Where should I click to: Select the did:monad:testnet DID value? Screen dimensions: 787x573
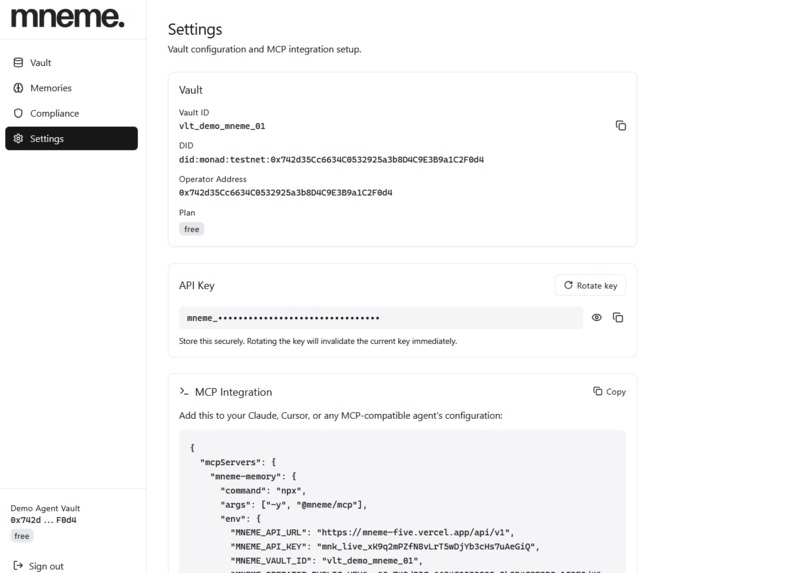pos(331,160)
